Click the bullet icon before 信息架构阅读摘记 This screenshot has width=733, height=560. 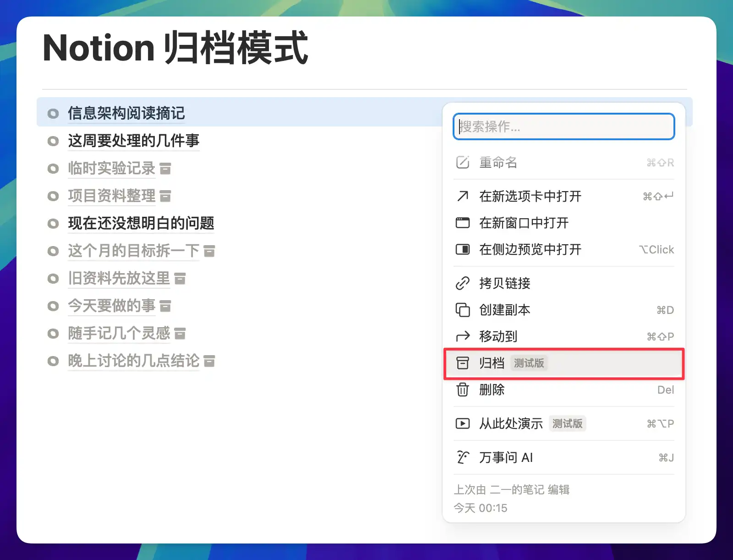coord(53,114)
